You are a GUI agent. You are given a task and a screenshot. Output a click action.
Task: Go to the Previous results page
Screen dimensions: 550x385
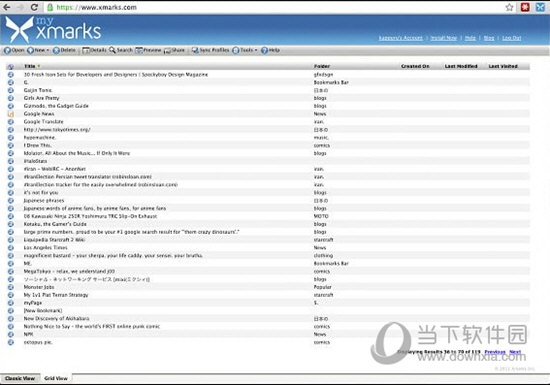495,352
